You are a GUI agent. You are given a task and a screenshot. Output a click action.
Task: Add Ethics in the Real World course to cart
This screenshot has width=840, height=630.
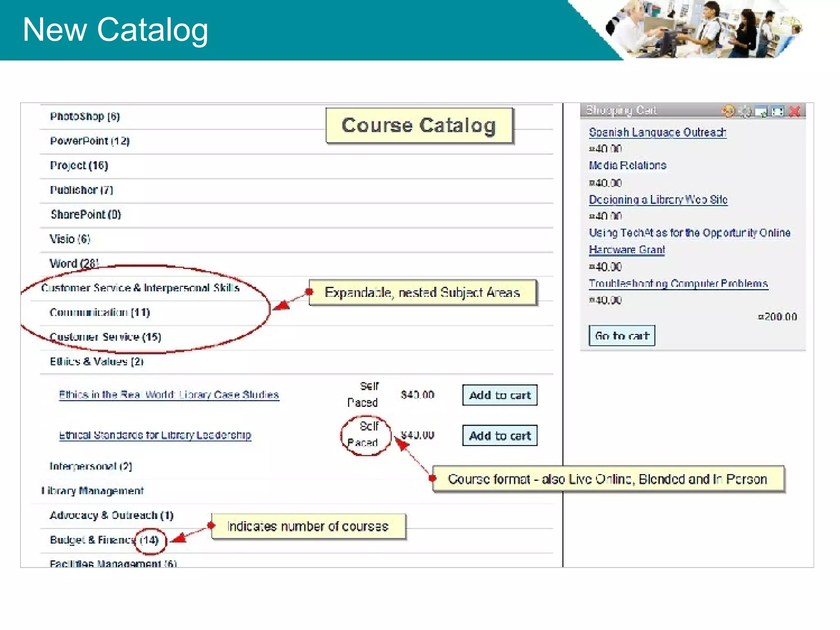click(x=500, y=395)
